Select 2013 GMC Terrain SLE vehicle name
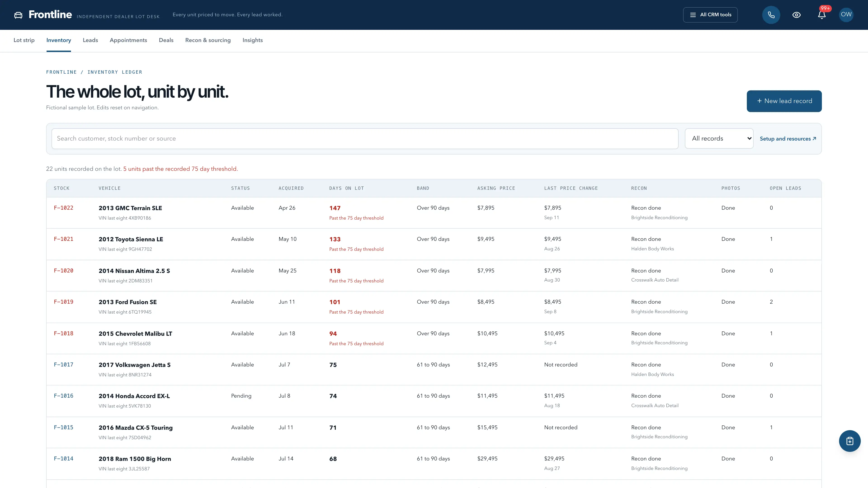The height and width of the screenshot is (488, 868). 130,208
